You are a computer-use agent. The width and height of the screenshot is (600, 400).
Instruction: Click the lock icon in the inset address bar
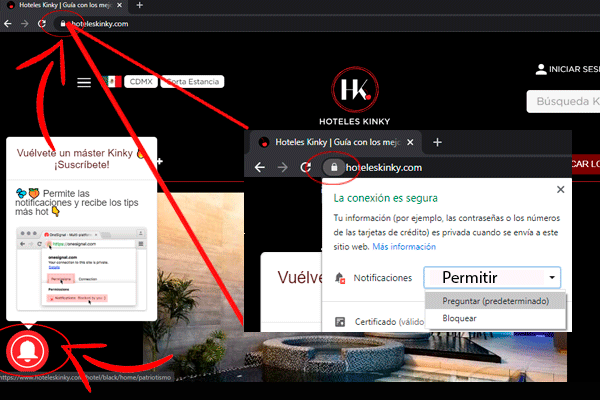pos(334,167)
